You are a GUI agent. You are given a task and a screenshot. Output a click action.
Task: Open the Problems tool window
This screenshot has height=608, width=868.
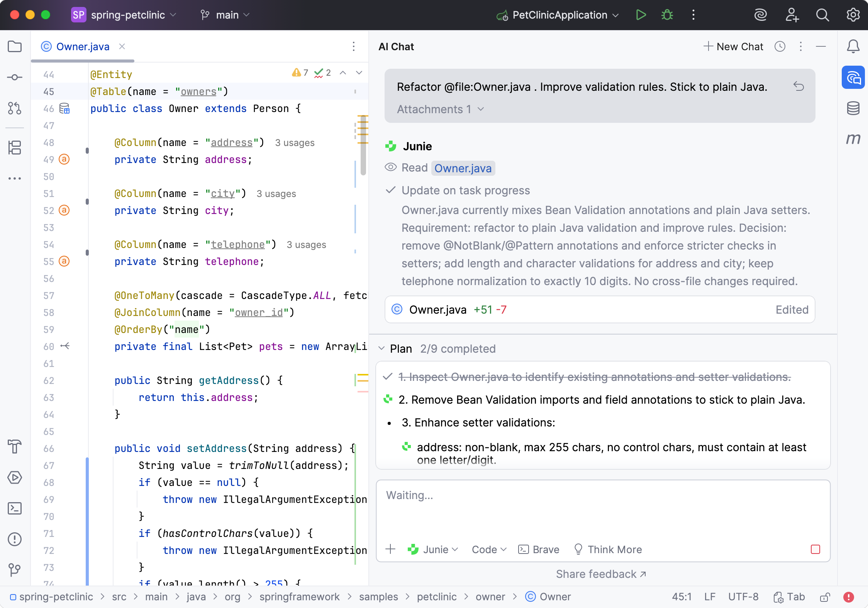(x=15, y=539)
